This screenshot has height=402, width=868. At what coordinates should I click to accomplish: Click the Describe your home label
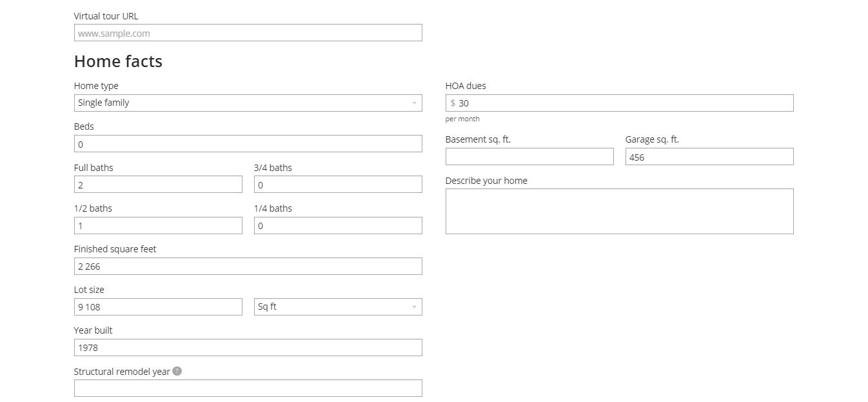pos(486,181)
